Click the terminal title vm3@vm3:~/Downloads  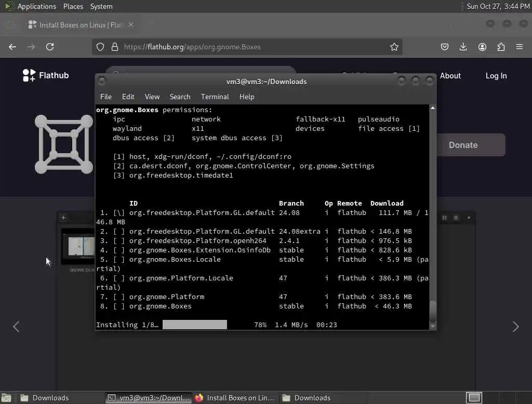point(267,82)
